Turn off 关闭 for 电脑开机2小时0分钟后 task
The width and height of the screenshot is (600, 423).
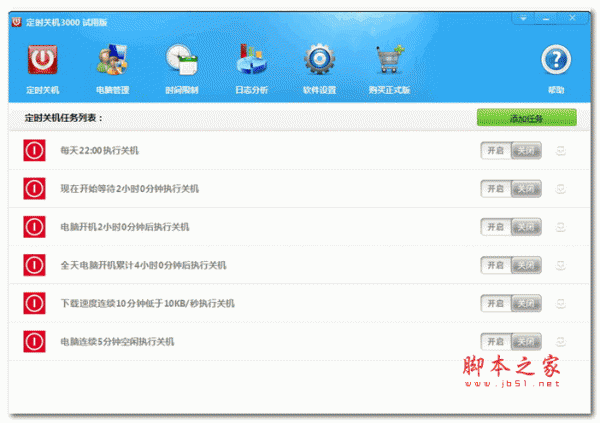click(526, 227)
